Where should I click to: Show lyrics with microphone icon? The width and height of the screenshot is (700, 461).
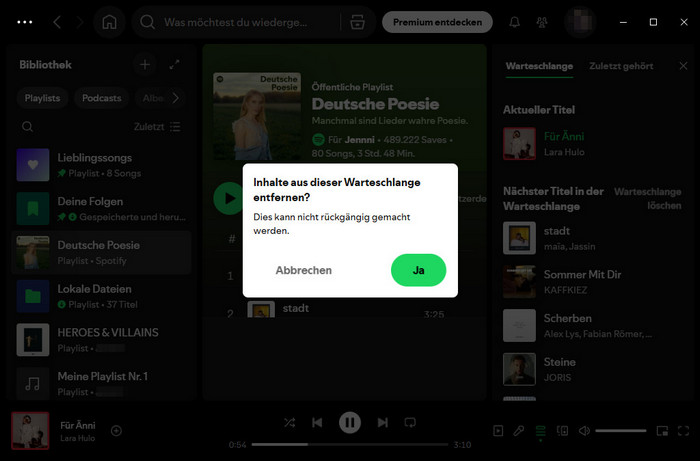519,431
